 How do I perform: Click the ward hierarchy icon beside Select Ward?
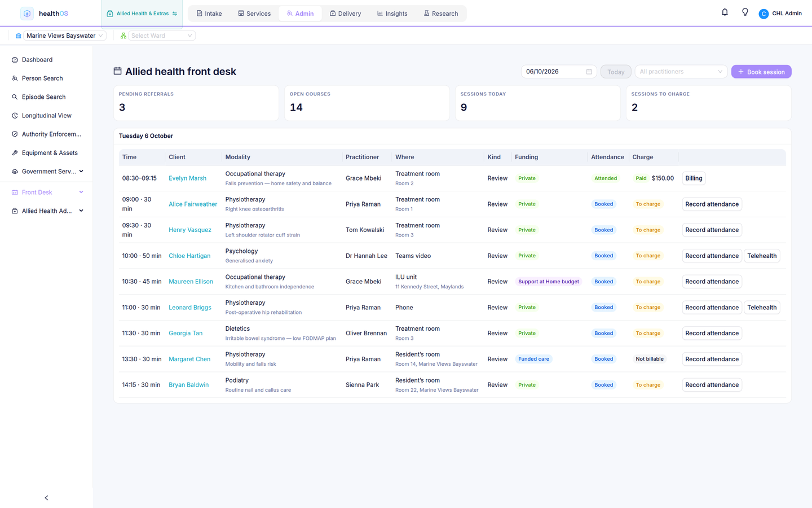click(x=123, y=36)
